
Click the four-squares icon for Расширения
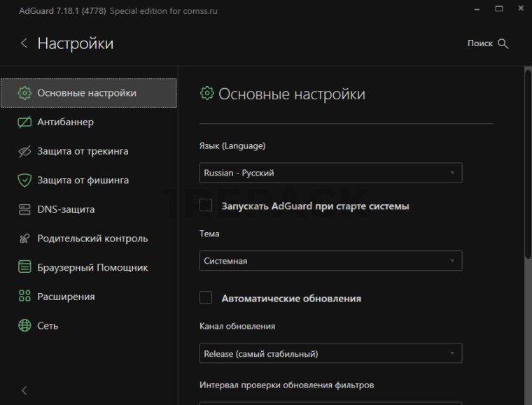pyautogui.click(x=24, y=297)
